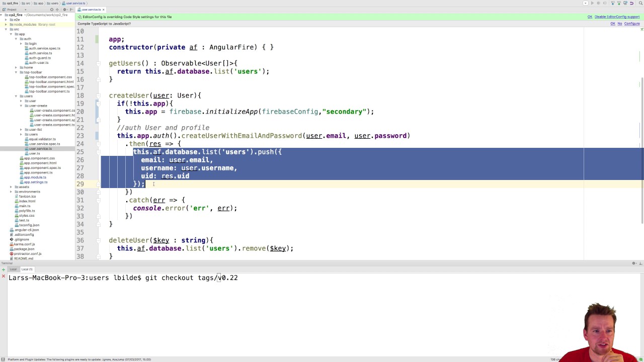Open the Project view selector dropdown
Viewport: 644px width, 362px height.
click(x=25, y=10)
